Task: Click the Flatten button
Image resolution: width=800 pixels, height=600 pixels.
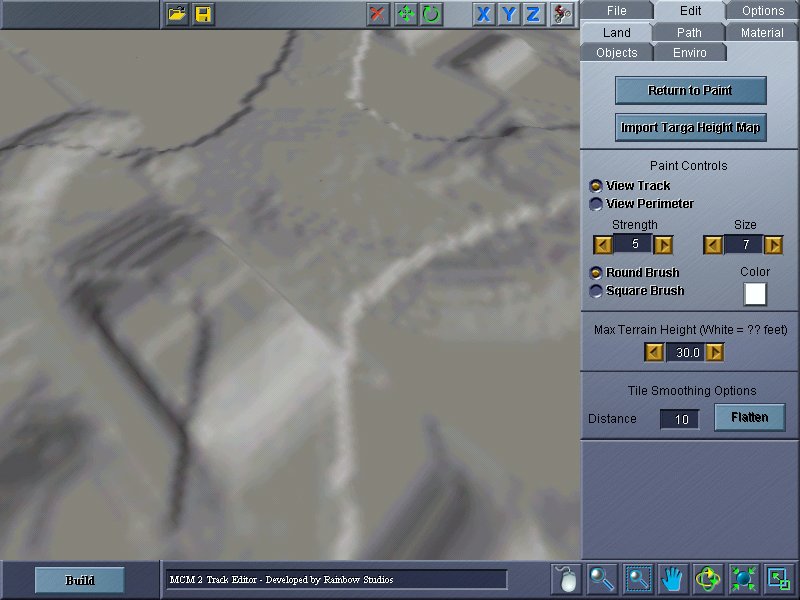Action: pyautogui.click(x=749, y=417)
